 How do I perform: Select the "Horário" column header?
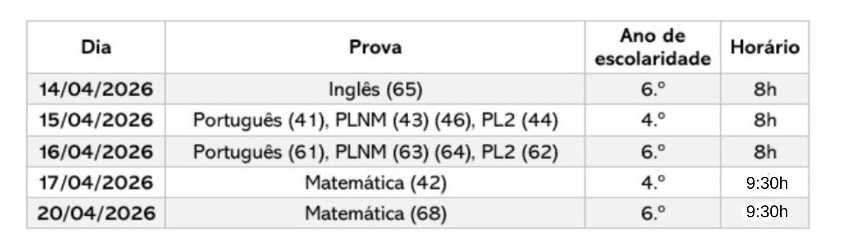pos(764,47)
